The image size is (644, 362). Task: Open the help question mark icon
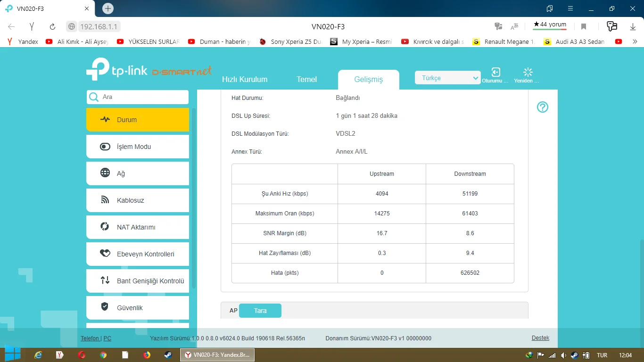point(543,107)
